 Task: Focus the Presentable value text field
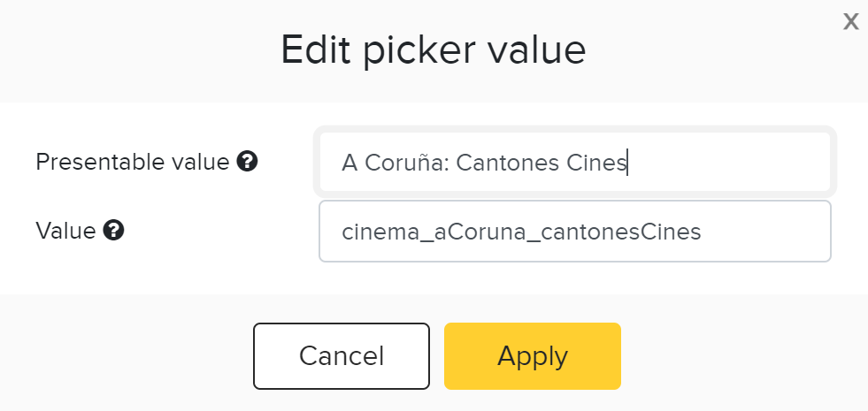pos(575,162)
